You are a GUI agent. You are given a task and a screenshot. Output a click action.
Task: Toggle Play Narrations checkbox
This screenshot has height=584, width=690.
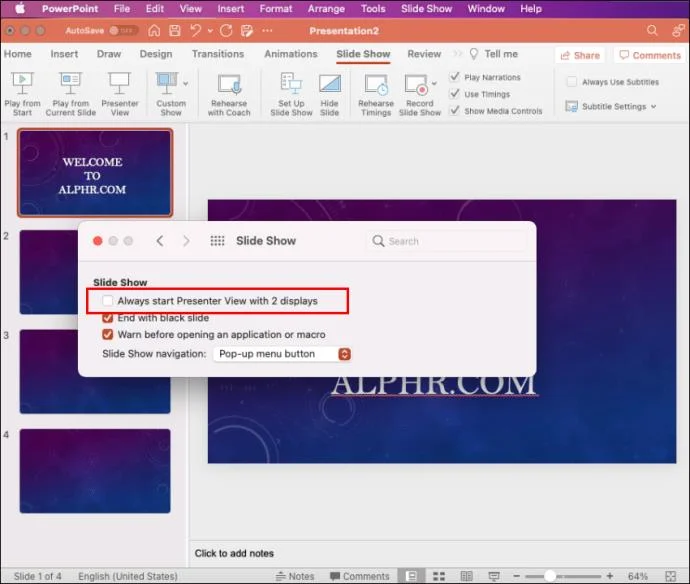(x=455, y=77)
